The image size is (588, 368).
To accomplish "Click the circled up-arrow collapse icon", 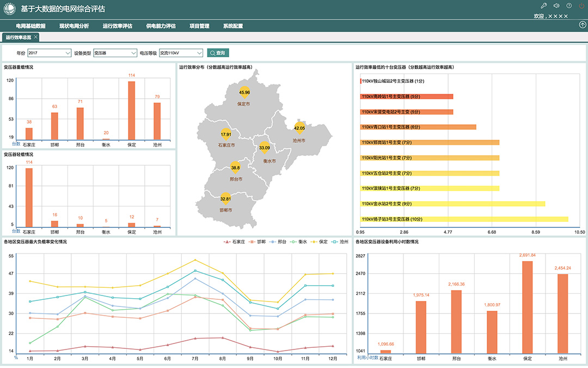I will point(582,25).
